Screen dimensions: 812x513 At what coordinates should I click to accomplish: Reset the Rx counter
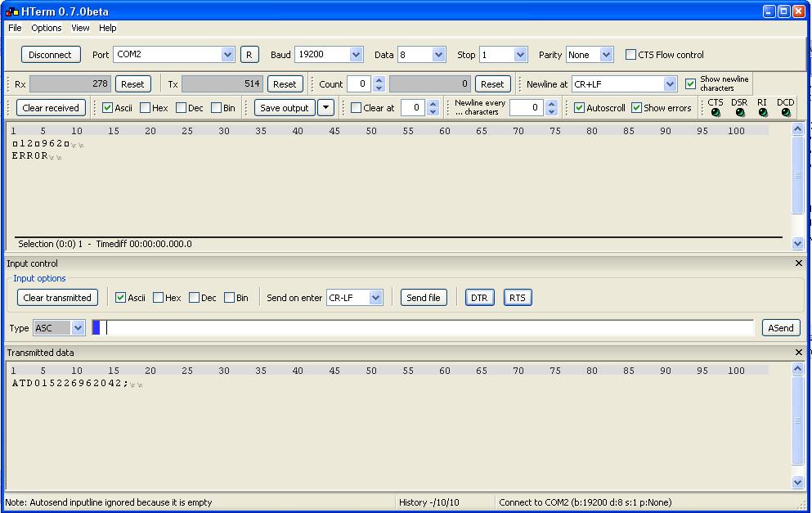click(x=133, y=84)
